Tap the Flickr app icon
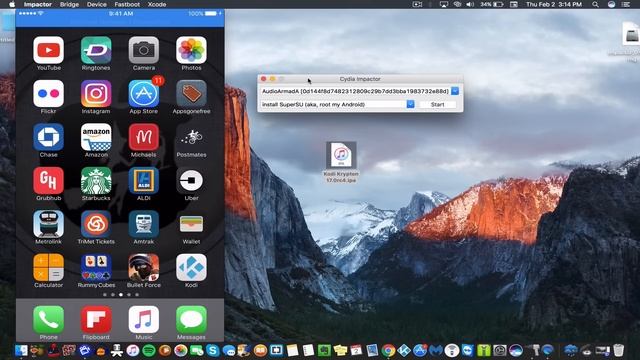Screen dimensions: 640x360 coord(48,93)
